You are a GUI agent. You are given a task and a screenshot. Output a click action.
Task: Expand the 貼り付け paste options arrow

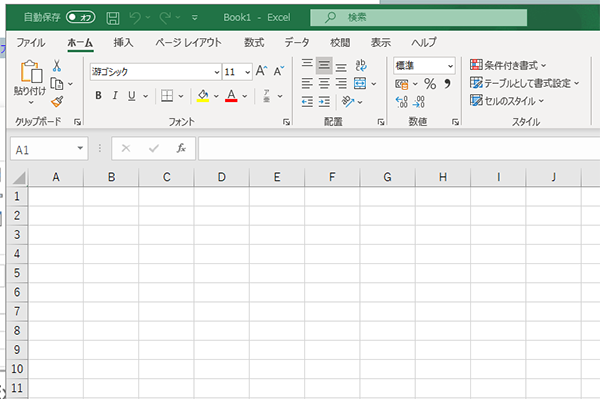point(31,102)
